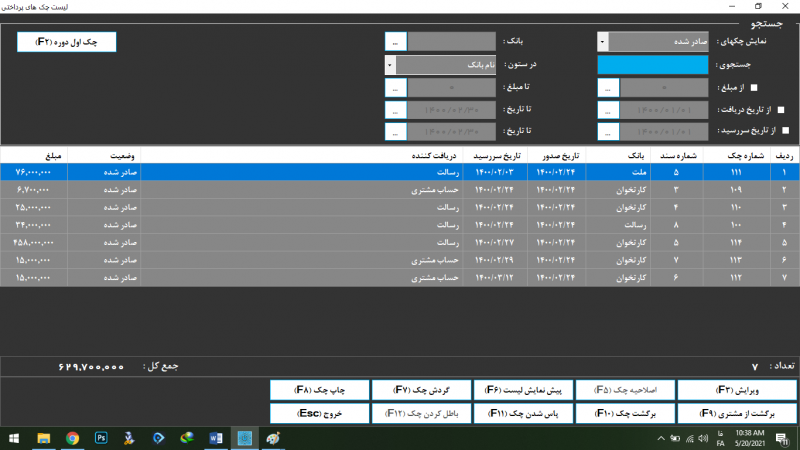800x450 pixels.
Task: Open the volume control in system tray
Action: (x=703, y=438)
